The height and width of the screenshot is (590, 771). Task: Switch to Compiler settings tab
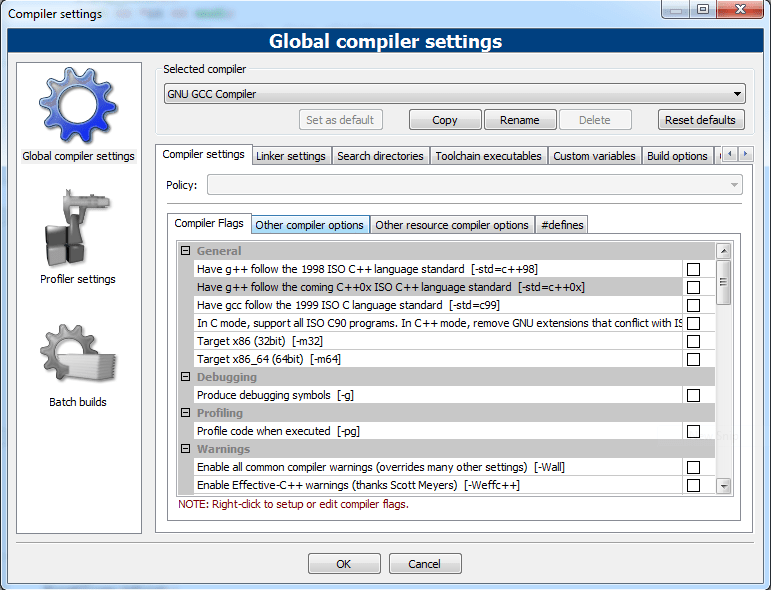(x=204, y=154)
